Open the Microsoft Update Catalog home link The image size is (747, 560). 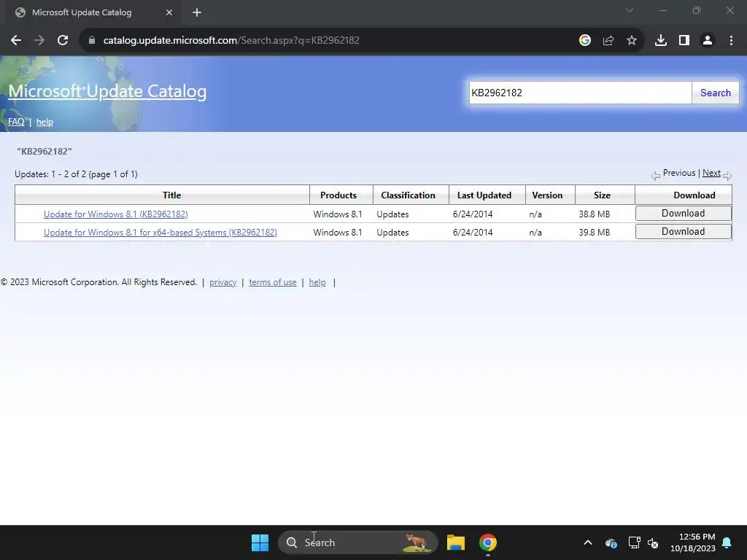point(107,91)
